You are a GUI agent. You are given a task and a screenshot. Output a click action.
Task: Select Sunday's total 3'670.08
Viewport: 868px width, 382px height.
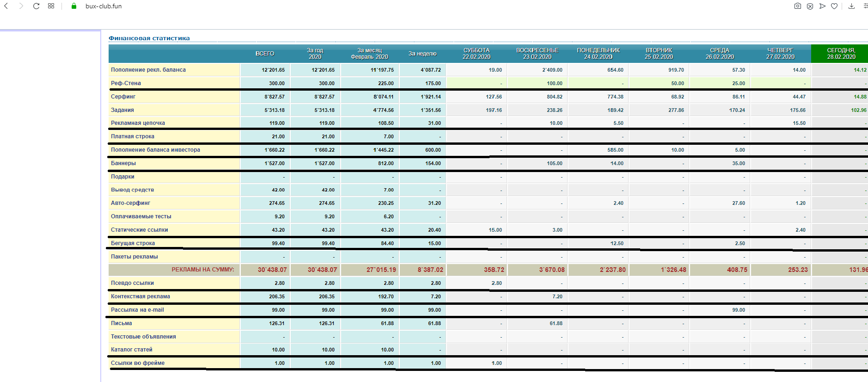coord(552,270)
